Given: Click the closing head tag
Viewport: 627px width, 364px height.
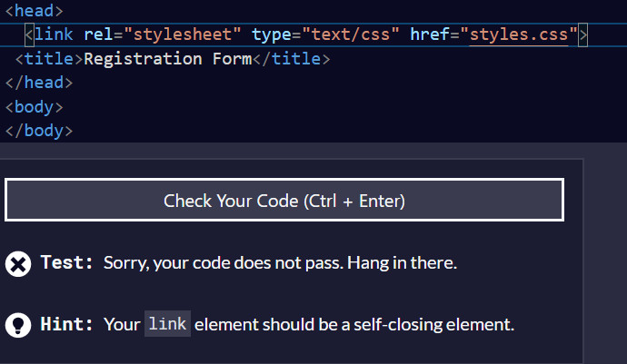Looking at the screenshot, I should 39,83.
